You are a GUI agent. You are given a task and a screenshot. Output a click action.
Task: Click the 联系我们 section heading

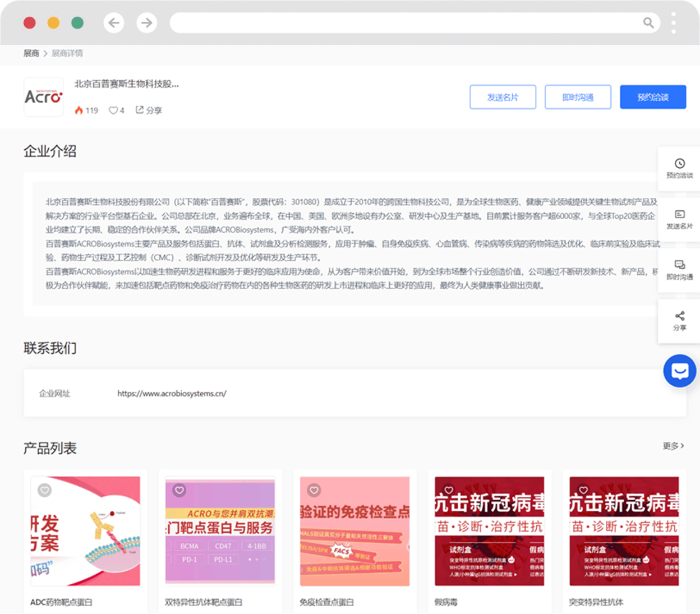(x=50, y=348)
